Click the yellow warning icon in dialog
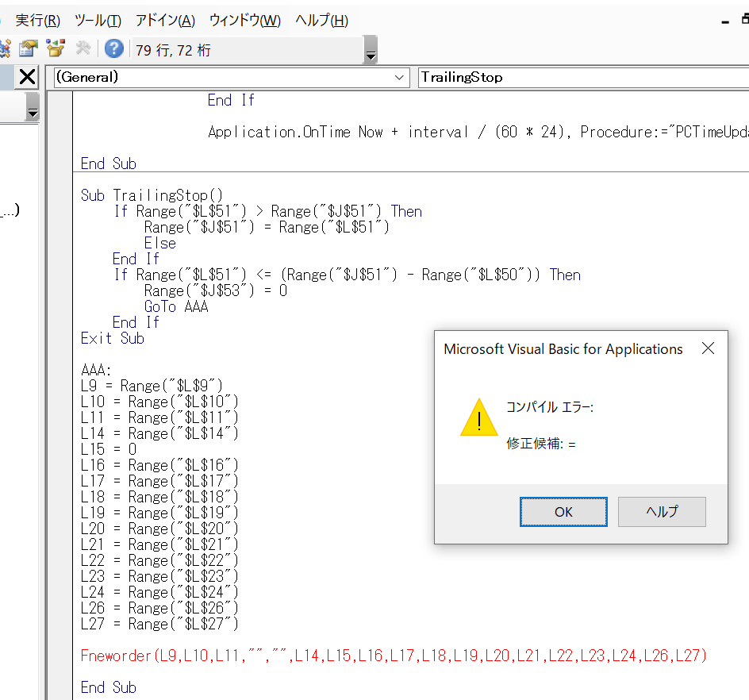Image resolution: width=749 pixels, height=700 pixels. point(478,418)
